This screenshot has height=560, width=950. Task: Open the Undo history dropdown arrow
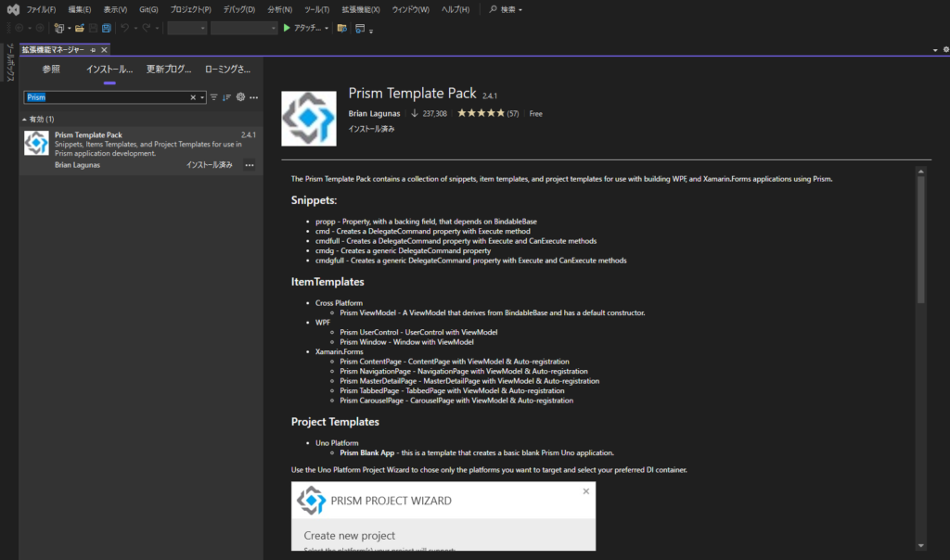click(135, 29)
